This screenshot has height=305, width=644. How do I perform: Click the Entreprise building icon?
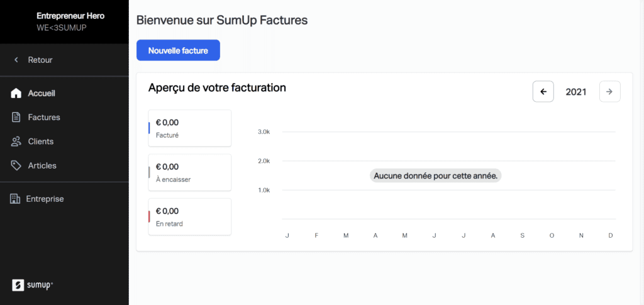tap(14, 199)
